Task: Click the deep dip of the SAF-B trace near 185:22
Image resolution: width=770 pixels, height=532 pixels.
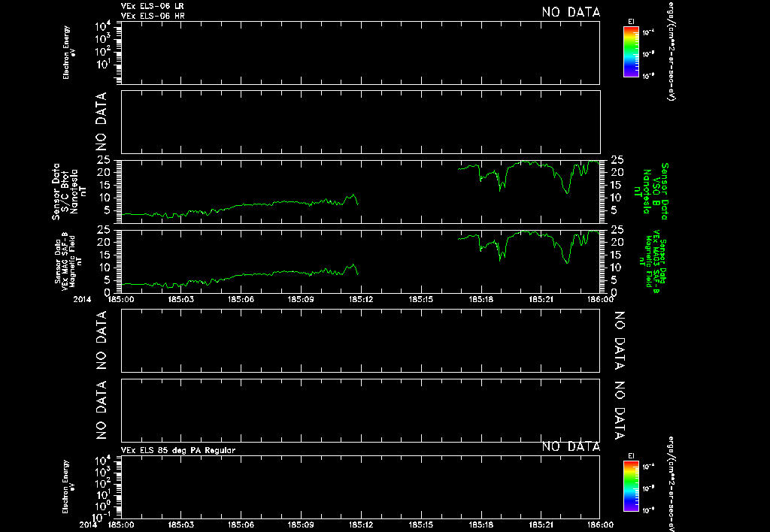Action: point(567,261)
